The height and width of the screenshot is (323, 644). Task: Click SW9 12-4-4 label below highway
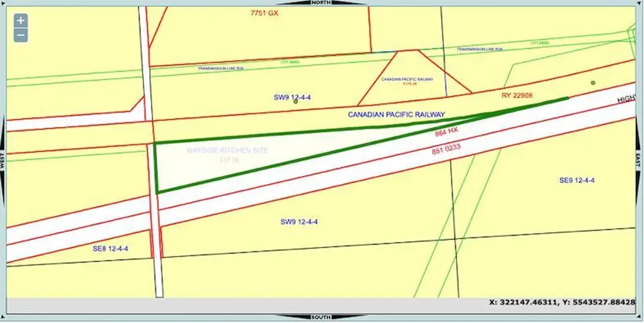[299, 222]
